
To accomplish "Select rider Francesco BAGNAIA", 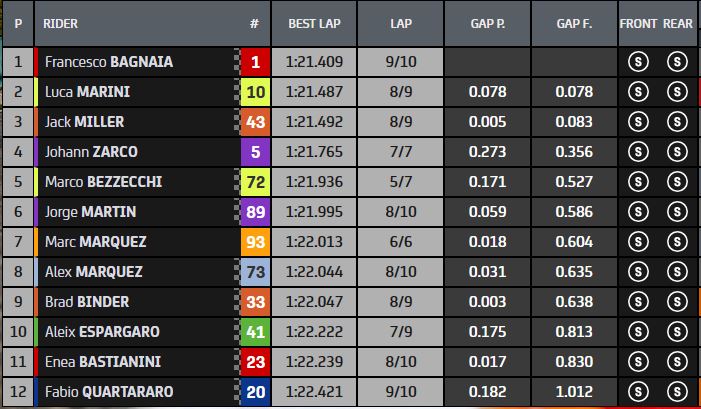I will (x=109, y=62).
